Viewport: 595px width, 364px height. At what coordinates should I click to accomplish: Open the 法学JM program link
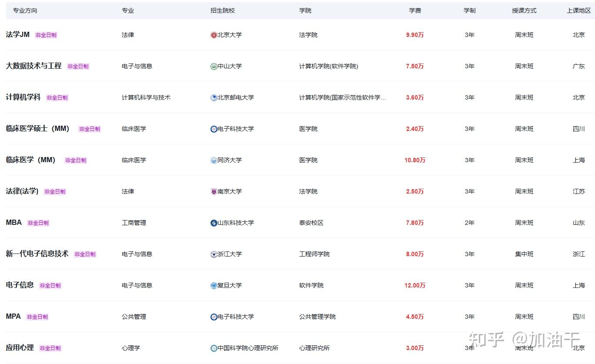coord(18,34)
